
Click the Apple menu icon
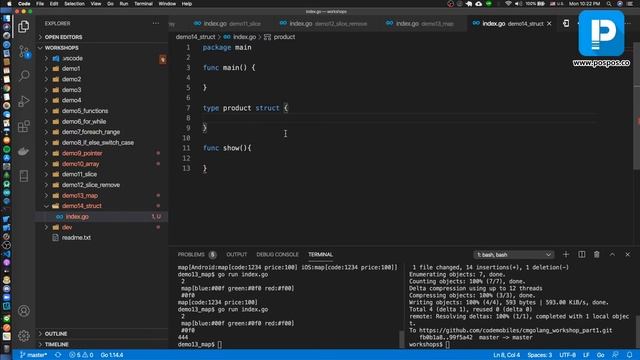point(9,4)
